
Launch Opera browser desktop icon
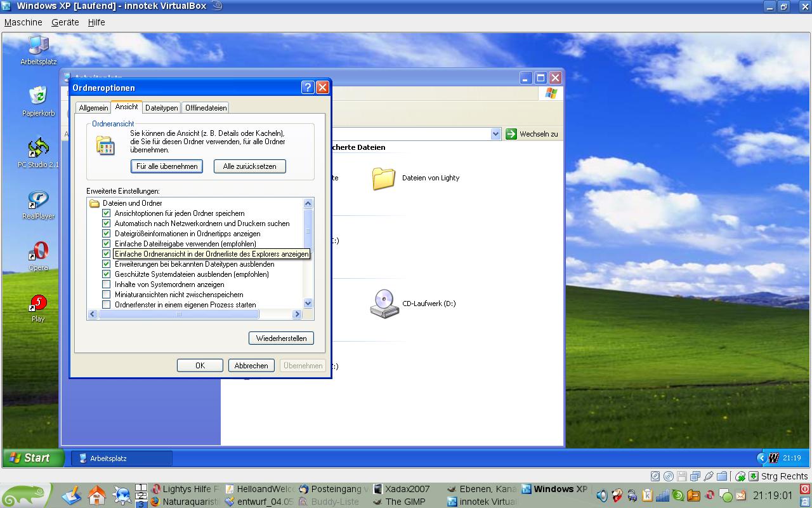38,251
